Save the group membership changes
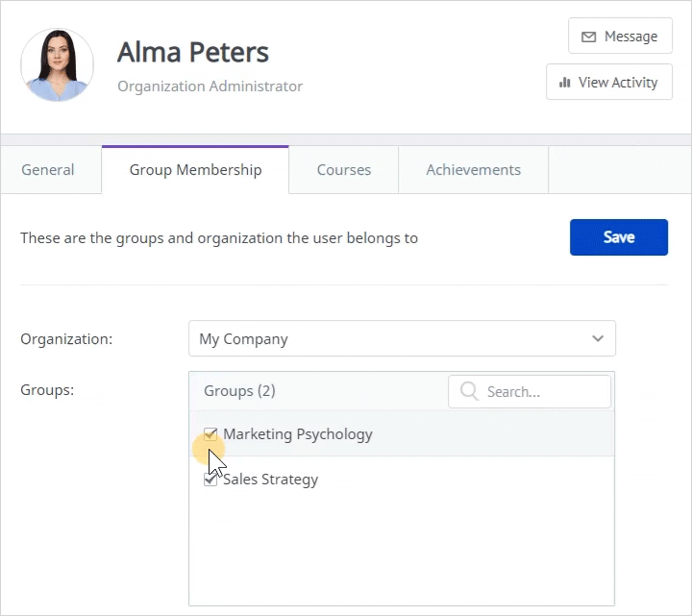Image resolution: width=692 pixels, height=616 pixels. pos(619,237)
